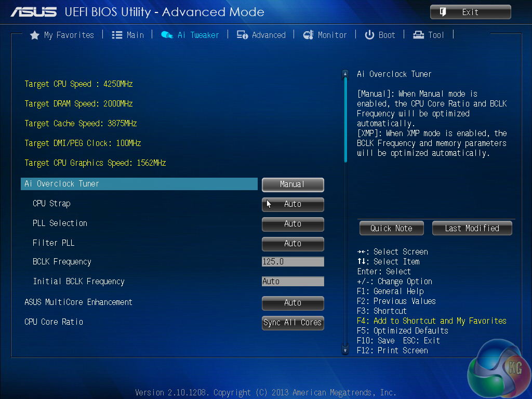The height and width of the screenshot is (399, 532).
Task: Click the Ai Tweaker tab icon
Action: 167,35
